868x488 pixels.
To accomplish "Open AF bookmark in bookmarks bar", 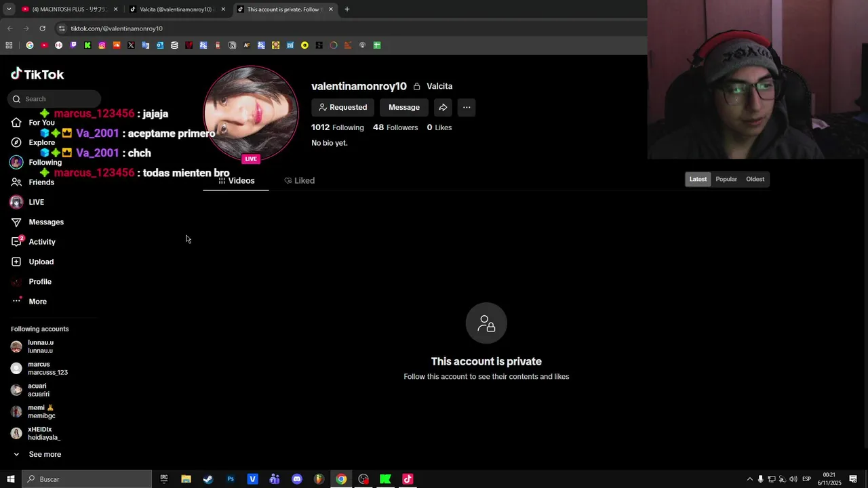I will (x=247, y=45).
